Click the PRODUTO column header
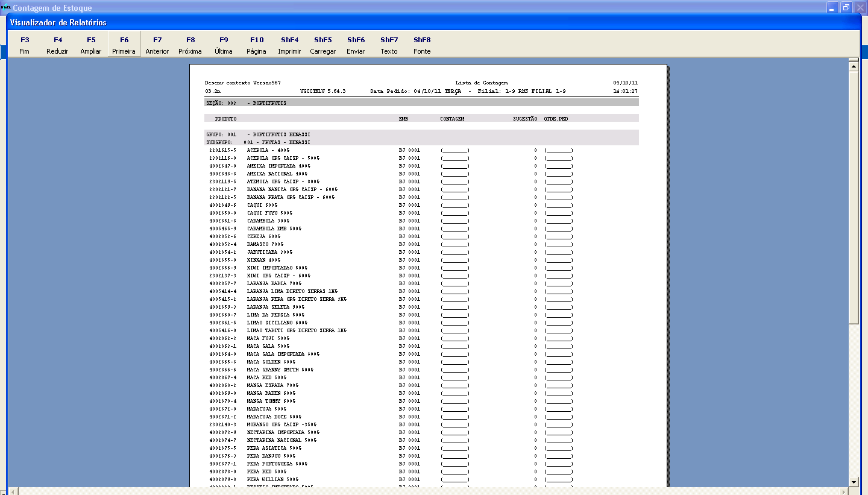Image resolution: width=868 pixels, height=495 pixels. point(225,119)
